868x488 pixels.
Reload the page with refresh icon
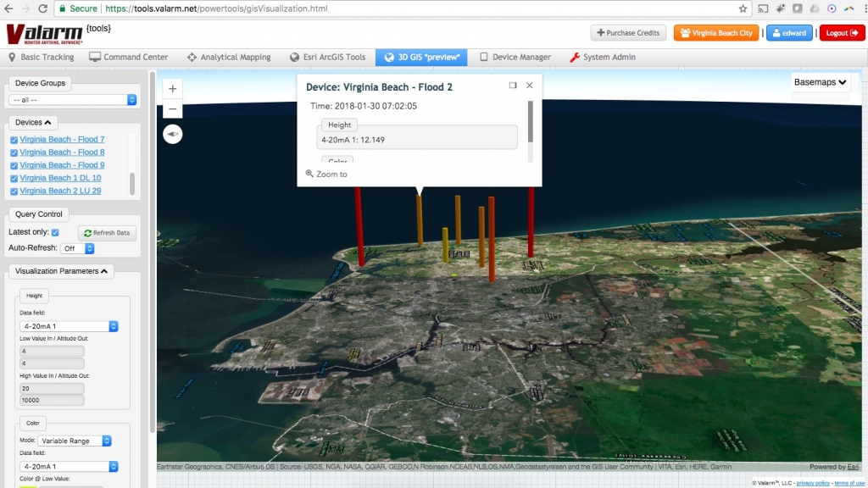point(42,8)
